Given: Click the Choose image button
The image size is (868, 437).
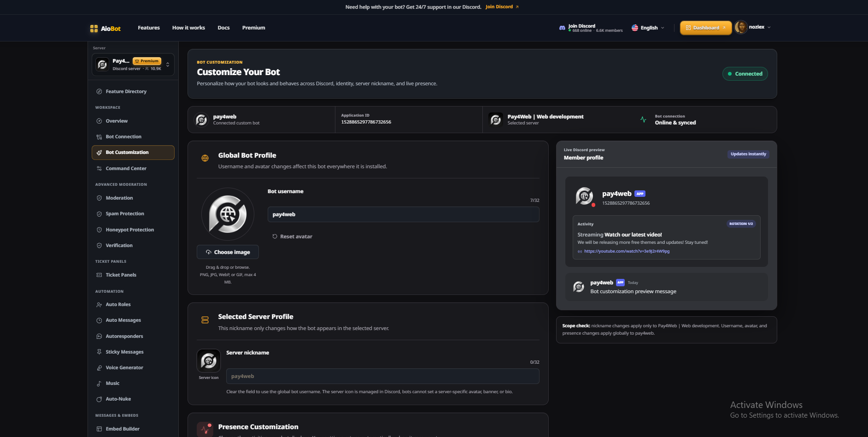Looking at the screenshot, I should coord(228,252).
